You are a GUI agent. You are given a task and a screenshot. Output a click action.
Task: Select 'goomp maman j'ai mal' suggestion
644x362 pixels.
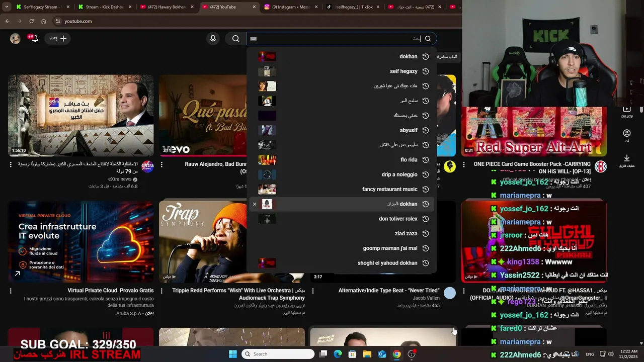coord(342,248)
